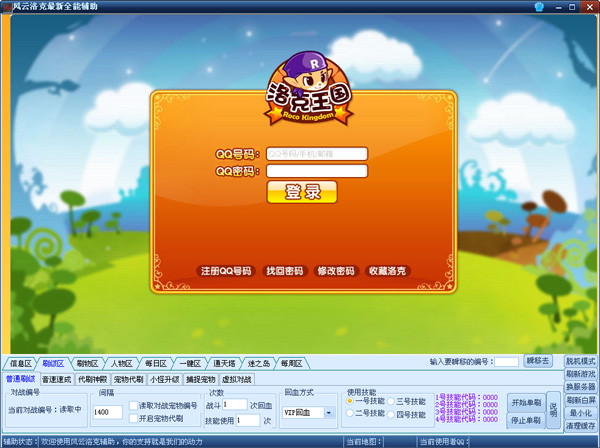The width and height of the screenshot is (600, 448).
Task: Click the 注册QQ号码 link
Action: tap(226, 271)
